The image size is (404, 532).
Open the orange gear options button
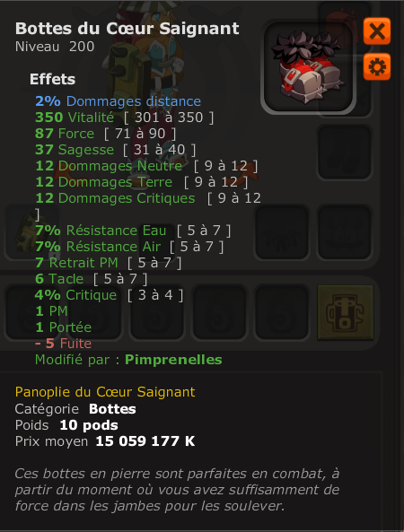coord(377,66)
